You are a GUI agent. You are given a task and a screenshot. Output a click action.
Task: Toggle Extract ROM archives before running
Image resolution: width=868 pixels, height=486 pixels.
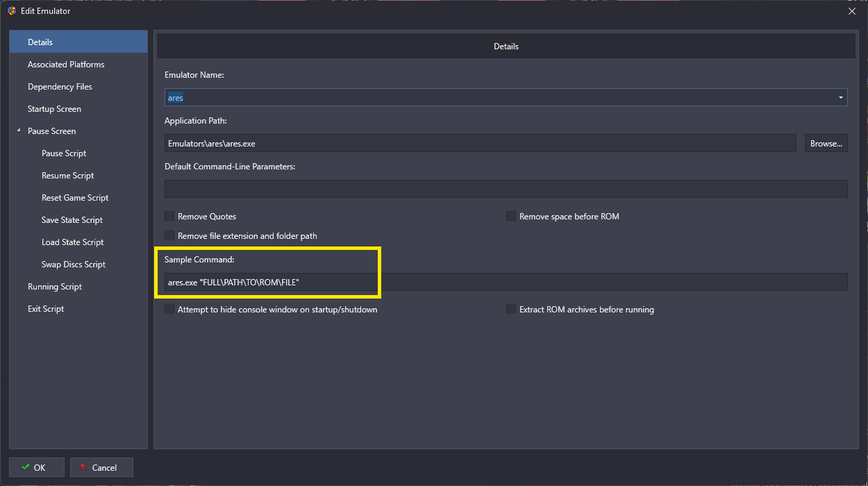point(511,310)
